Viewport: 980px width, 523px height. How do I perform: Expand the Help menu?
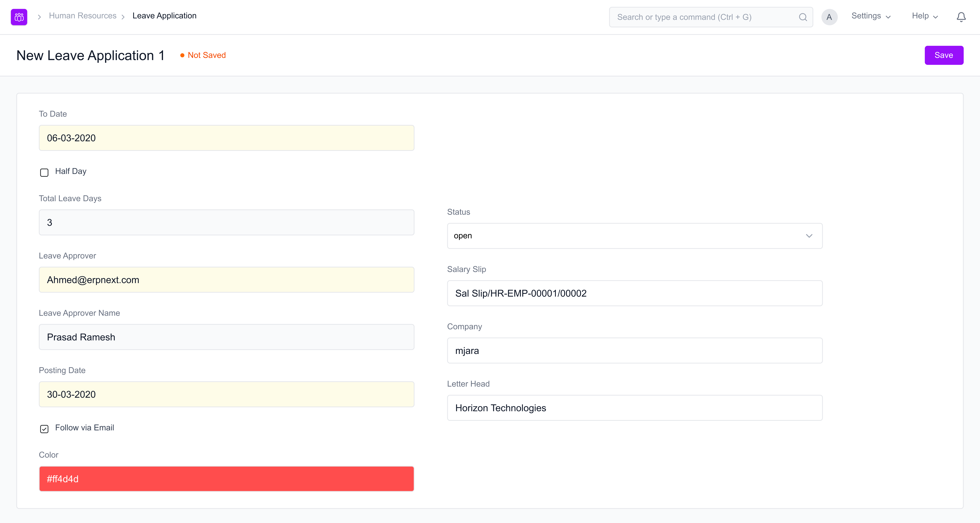[925, 16]
